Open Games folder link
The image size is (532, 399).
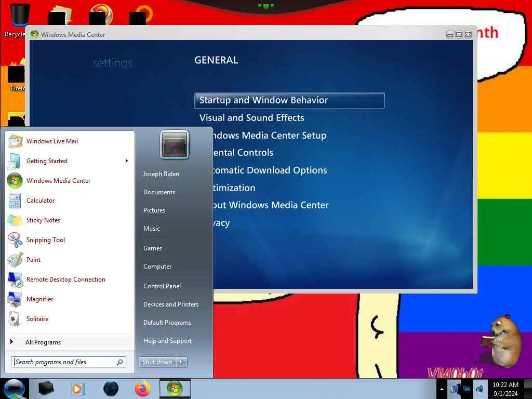point(153,248)
